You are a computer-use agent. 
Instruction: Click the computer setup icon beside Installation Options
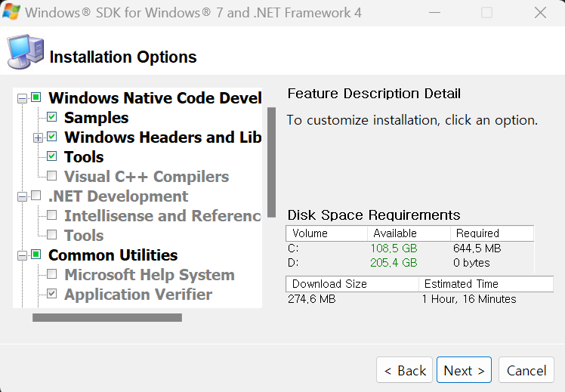26,53
